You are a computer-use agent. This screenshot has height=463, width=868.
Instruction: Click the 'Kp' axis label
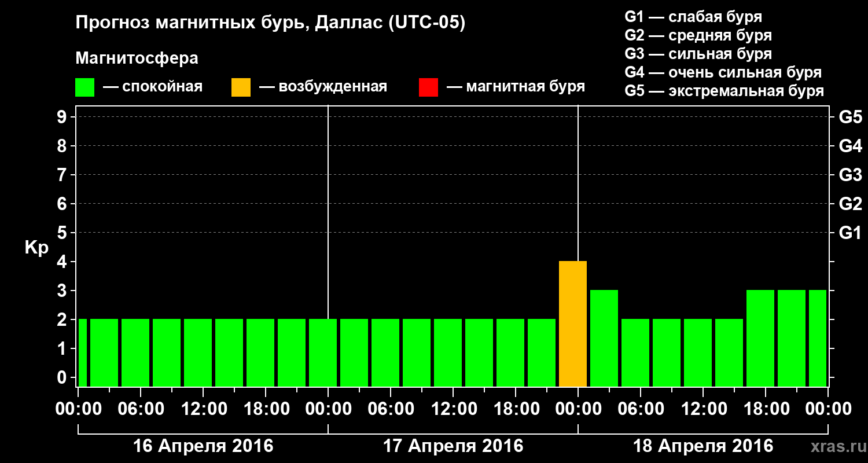click(36, 248)
